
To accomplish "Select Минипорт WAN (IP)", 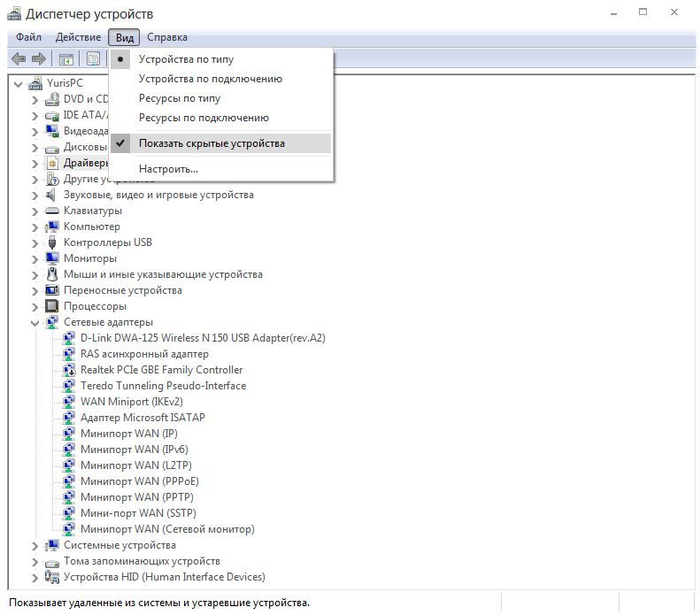I will pyautogui.click(x=128, y=434).
